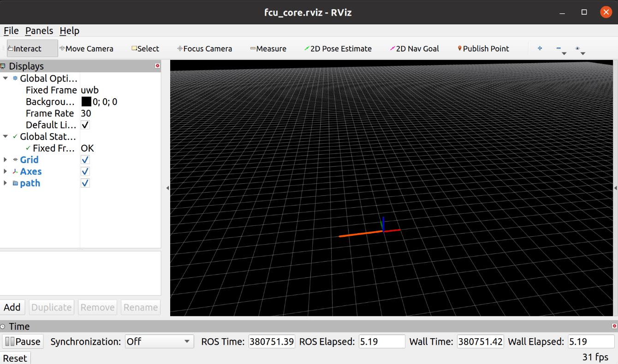Collapse the left Displays dock using arrow handle
The height and width of the screenshot is (364, 618).
(167, 188)
